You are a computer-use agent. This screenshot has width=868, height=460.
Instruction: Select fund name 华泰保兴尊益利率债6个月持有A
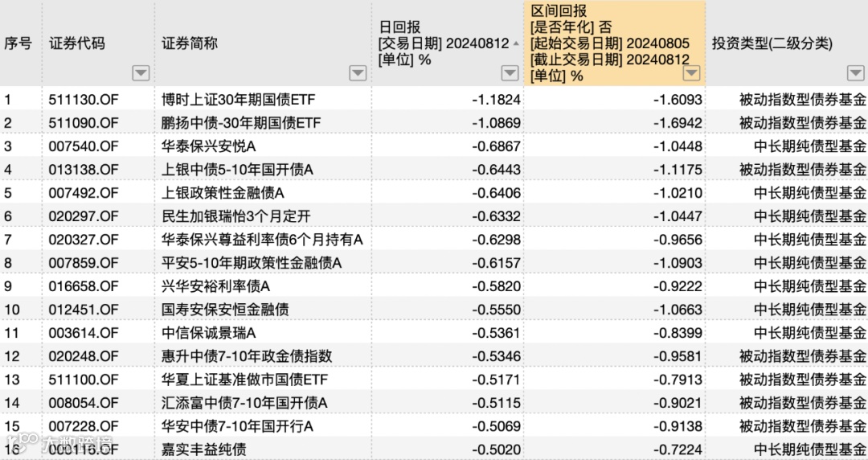(x=262, y=240)
